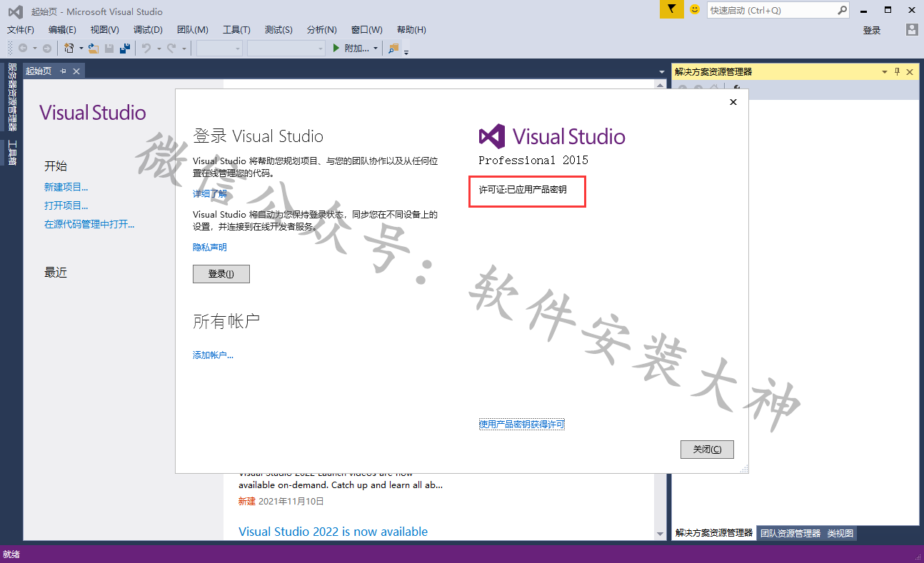Image resolution: width=924 pixels, height=563 pixels.
Task: Click the Quick Launch search magnifier icon
Action: 842,10
